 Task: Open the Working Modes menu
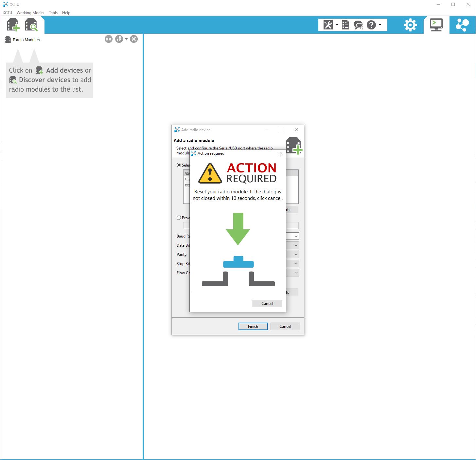[x=30, y=13]
